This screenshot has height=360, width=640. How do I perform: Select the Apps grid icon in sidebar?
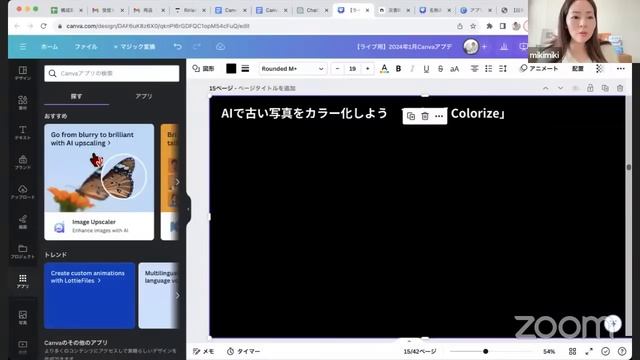coord(23,281)
